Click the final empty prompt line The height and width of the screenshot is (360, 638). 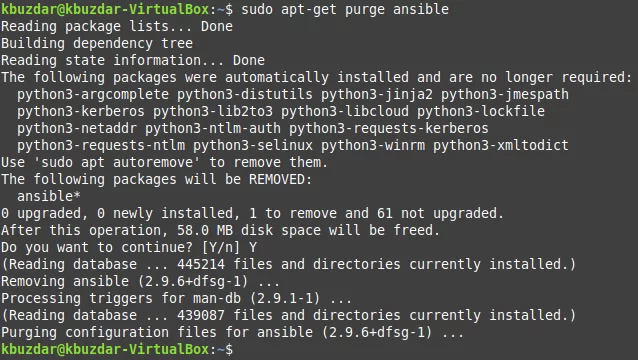coord(319,349)
